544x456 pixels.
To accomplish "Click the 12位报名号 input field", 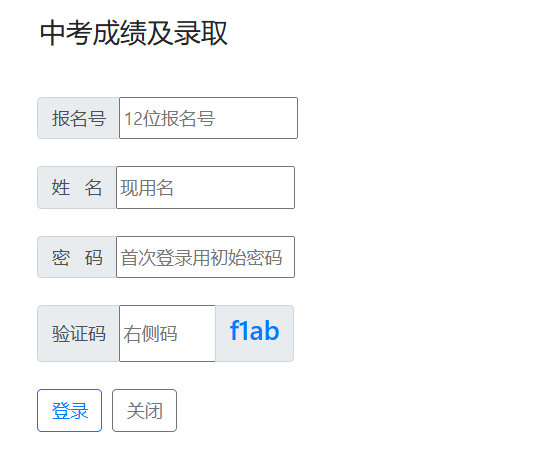I will point(208,118).
